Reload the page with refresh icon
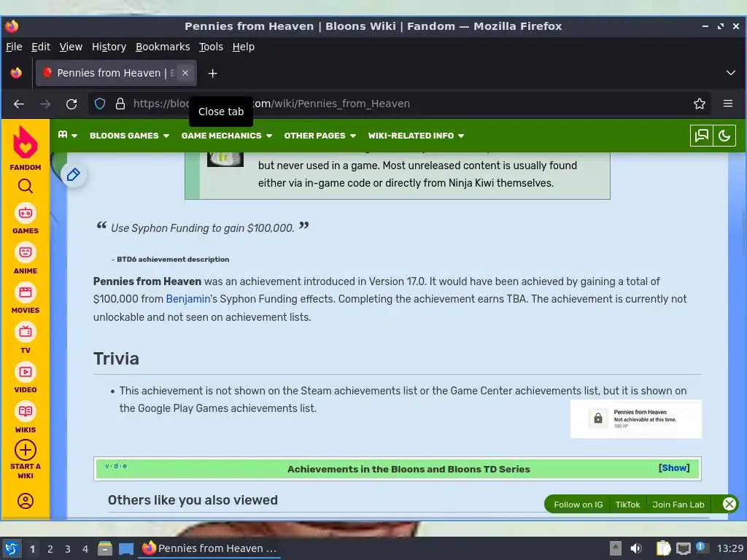747x560 pixels. (71, 104)
